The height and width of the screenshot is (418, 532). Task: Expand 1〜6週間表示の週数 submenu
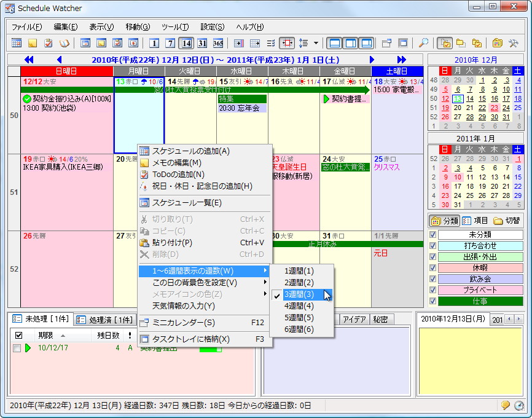click(x=204, y=271)
